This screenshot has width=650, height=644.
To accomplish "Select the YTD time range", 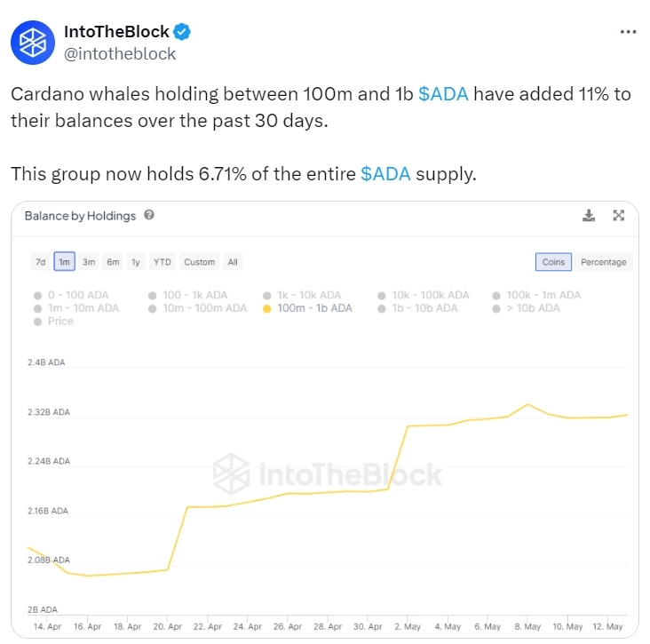I will (162, 262).
